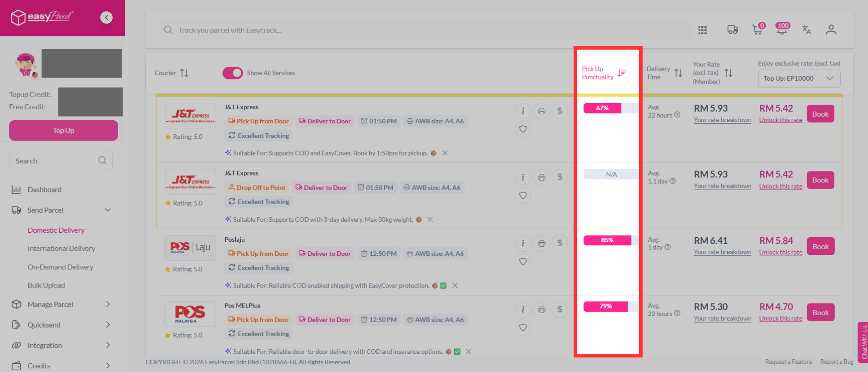The width and height of the screenshot is (868, 372).
Task: View info for the Poslaju service
Action: click(523, 243)
